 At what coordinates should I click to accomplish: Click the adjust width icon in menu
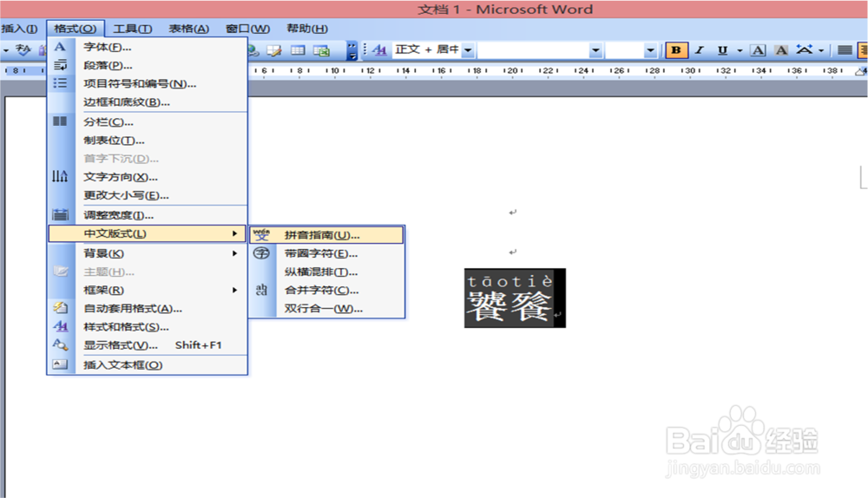[x=60, y=214]
